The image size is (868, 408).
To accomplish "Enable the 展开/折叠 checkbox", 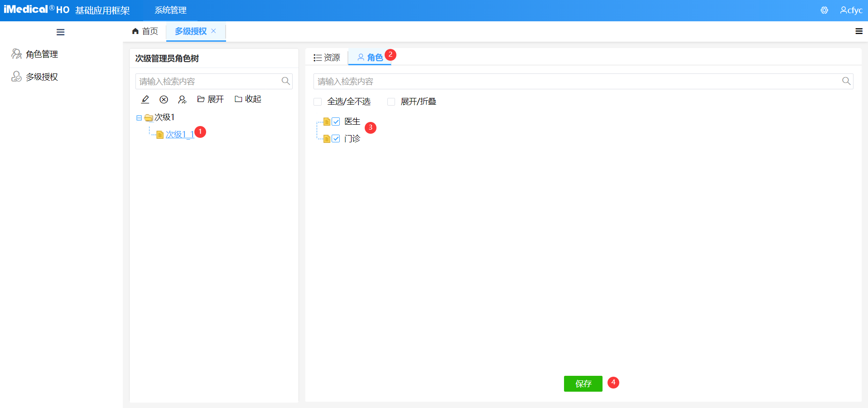I will pyautogui.click(x=391, y=102).
